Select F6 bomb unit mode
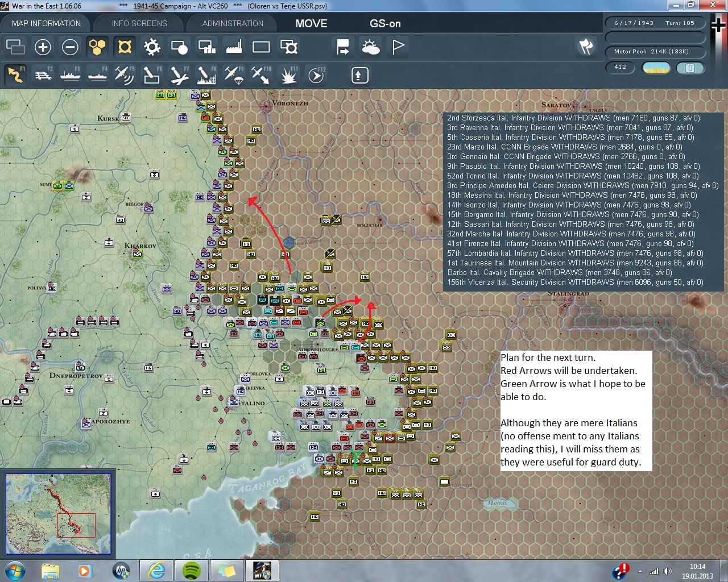The image size is (728, 582). click(152, 74)
